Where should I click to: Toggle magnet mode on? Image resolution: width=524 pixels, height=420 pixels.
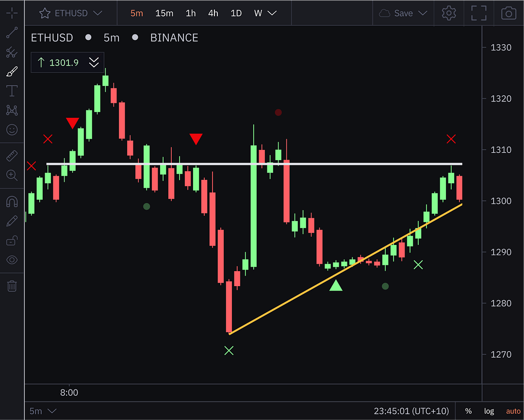12,202
